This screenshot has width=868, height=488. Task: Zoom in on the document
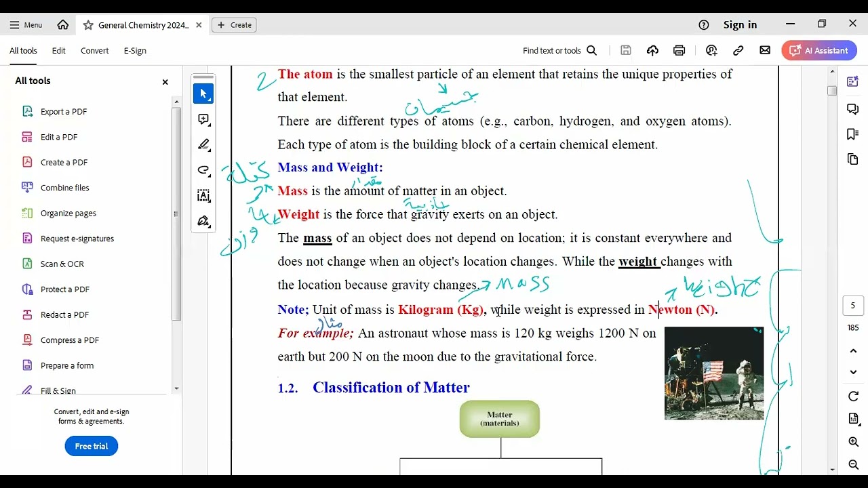point(853,442)
